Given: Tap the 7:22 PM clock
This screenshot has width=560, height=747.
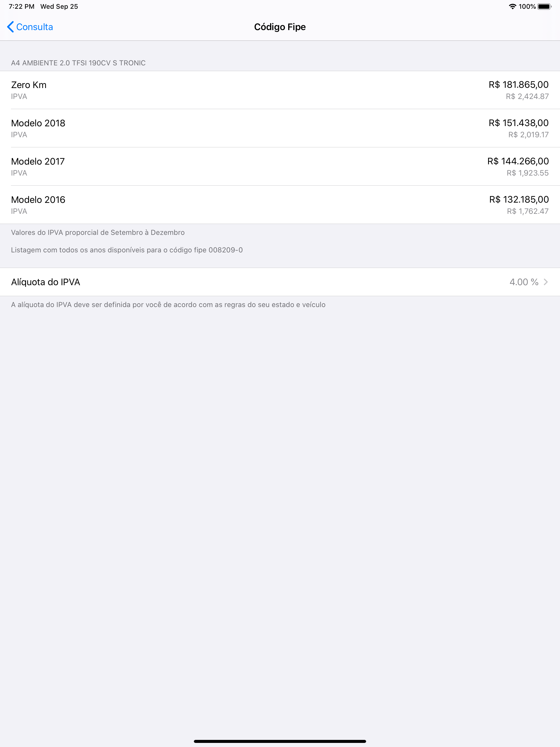Looking at the screenshot, I should pyautogui.click(x=22, y=6).
